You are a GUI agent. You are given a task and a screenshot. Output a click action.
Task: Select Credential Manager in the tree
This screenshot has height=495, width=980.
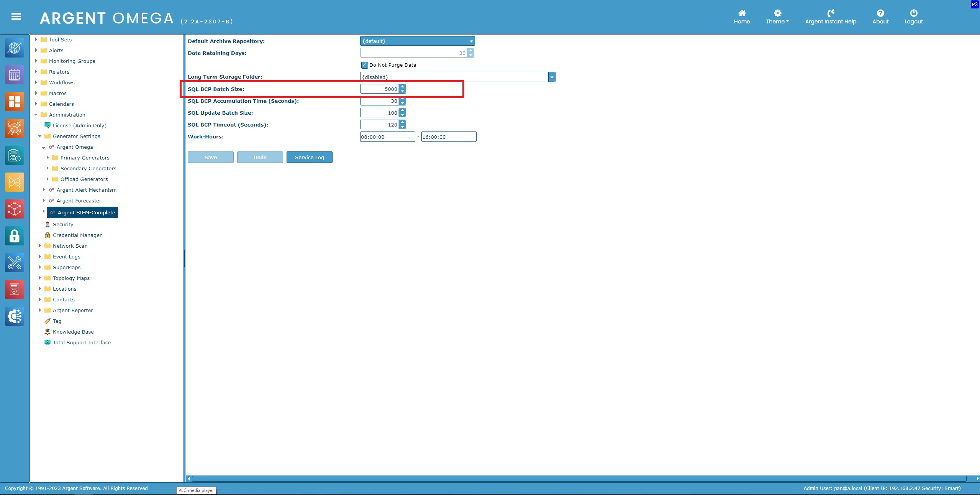click(x=77, y=235)
